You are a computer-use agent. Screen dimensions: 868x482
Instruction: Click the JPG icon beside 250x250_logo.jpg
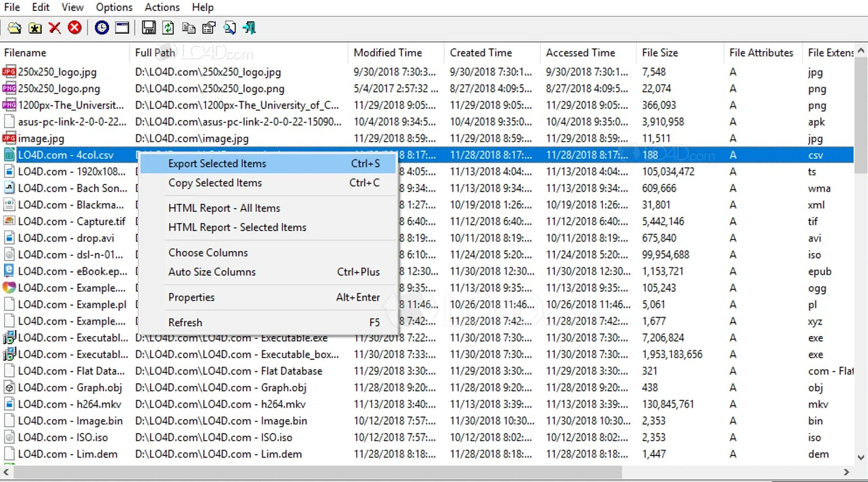pyautogui.click(x=10, y=72)
